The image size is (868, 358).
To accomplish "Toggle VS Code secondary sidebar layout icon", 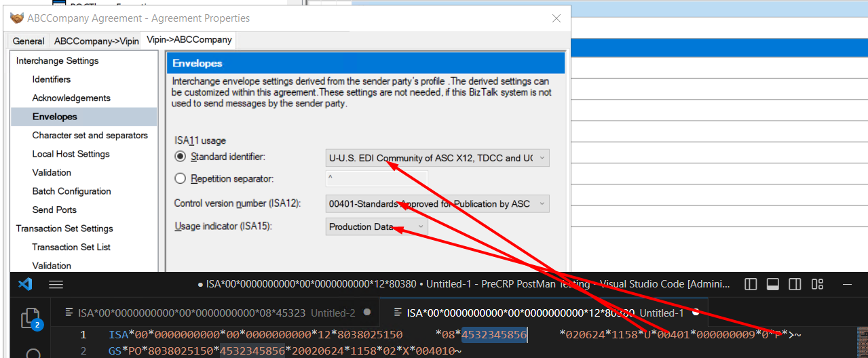I will click(795, 284).
